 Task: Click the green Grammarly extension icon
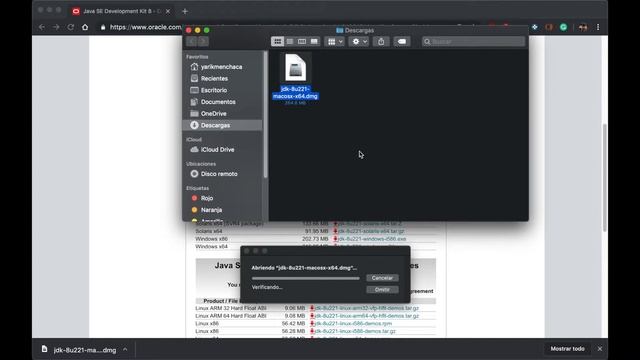coord(563,27)
